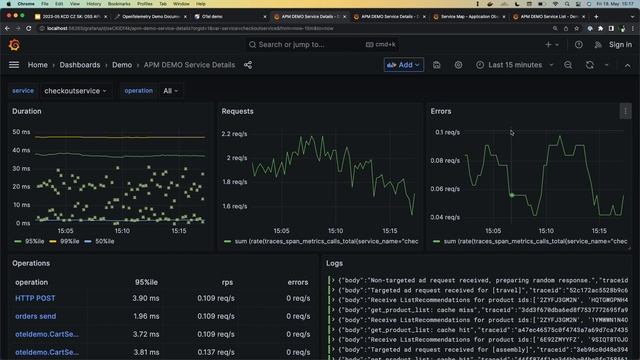Open the plus new-item menu
The image size is (640, 360).
coord(551,45)
